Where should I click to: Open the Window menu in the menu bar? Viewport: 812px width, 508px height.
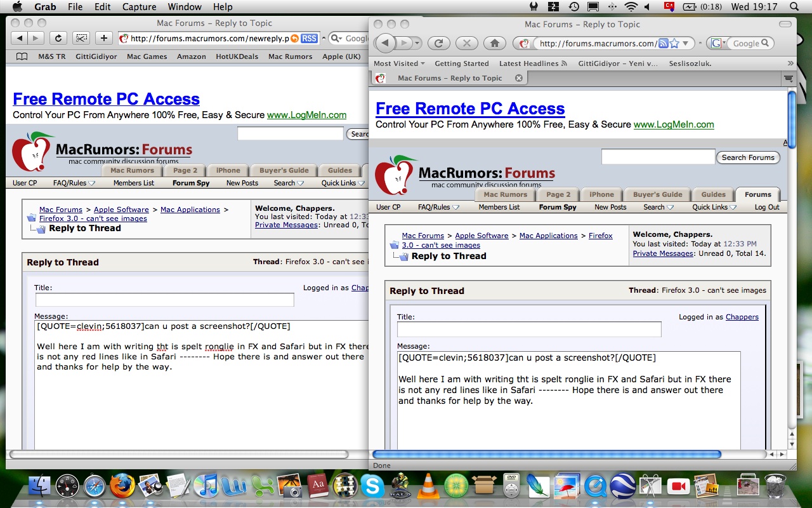point(184,7)
